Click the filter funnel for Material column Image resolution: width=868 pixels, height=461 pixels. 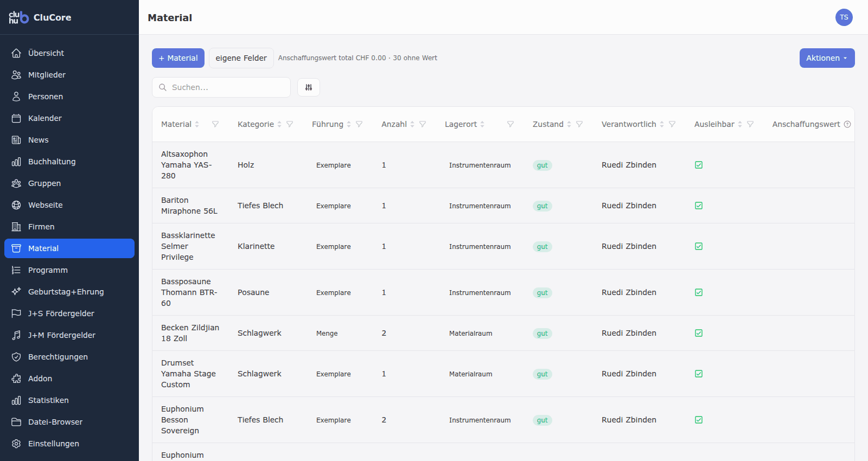point(215,124)
